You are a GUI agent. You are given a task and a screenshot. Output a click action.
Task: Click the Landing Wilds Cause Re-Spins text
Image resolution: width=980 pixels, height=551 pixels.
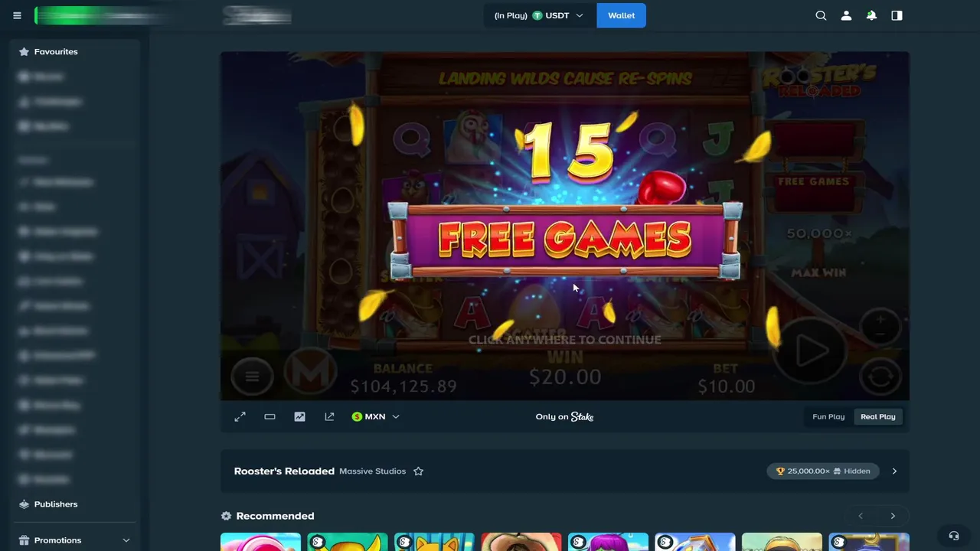point(565,79)
